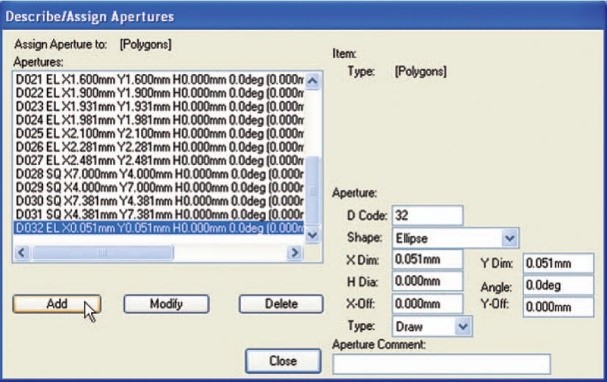This screenshot has width=607, height=382.
Task: Click the H Dia input field
Action: (427, 281)
